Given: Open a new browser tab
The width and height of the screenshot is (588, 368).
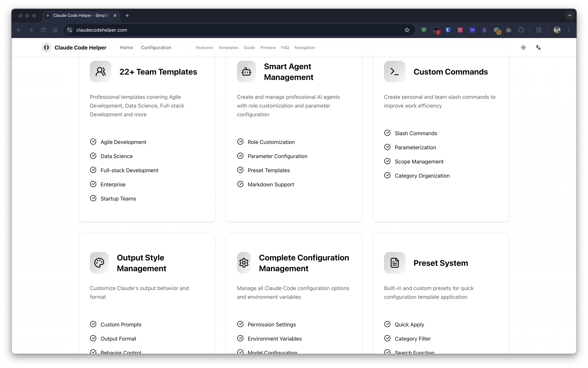Looking at the screenshot, I should pos(127,15).
